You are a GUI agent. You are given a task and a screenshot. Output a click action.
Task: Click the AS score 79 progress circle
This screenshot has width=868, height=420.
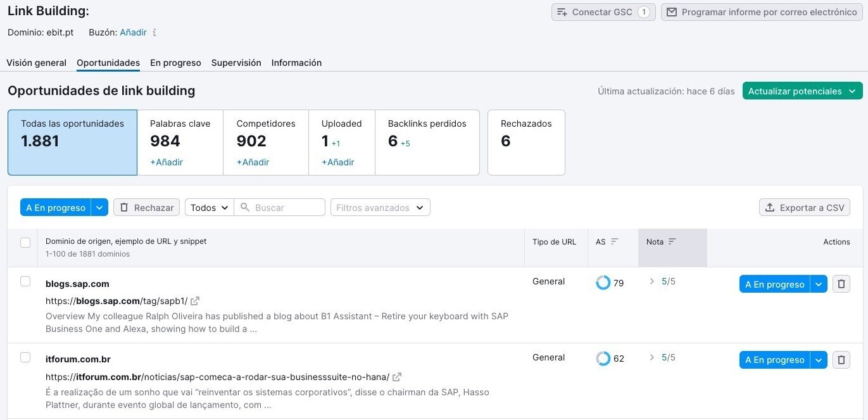pyautogui.click(x=602, y=283)
